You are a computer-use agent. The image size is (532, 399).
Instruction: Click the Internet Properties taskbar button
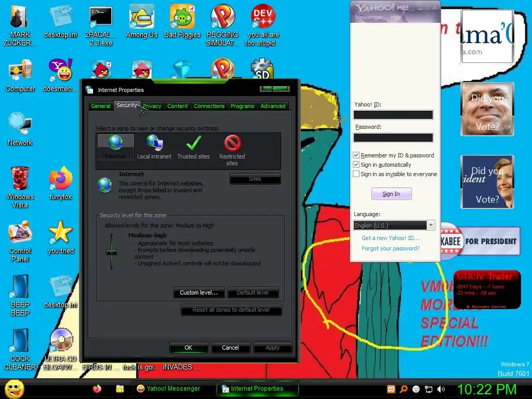[x=258, y=389]
